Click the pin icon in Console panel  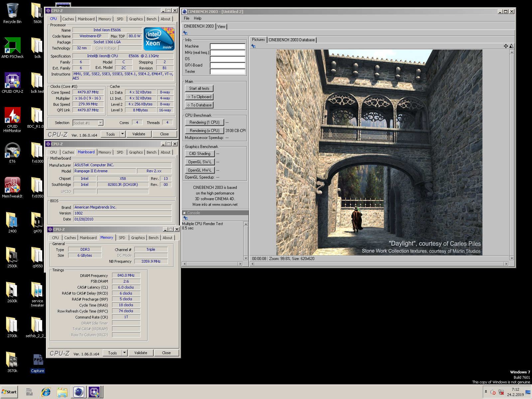tap(186, 218)
